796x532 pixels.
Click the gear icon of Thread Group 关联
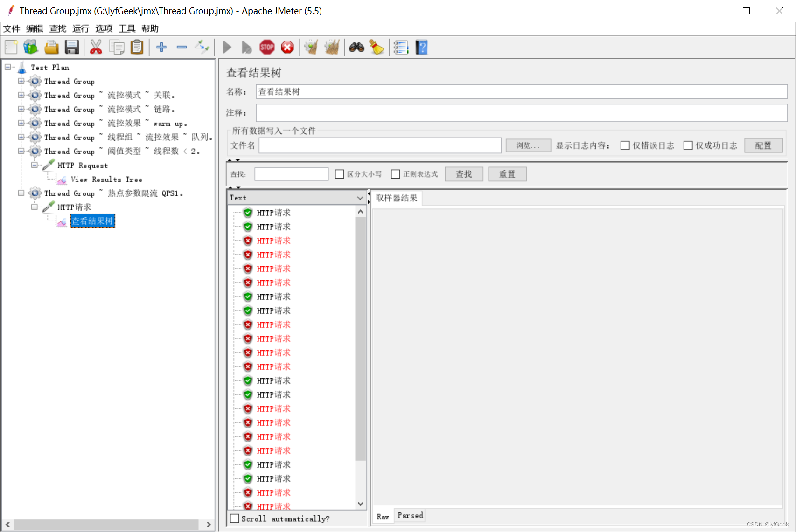pyautogui.click(x=35, y=95)
